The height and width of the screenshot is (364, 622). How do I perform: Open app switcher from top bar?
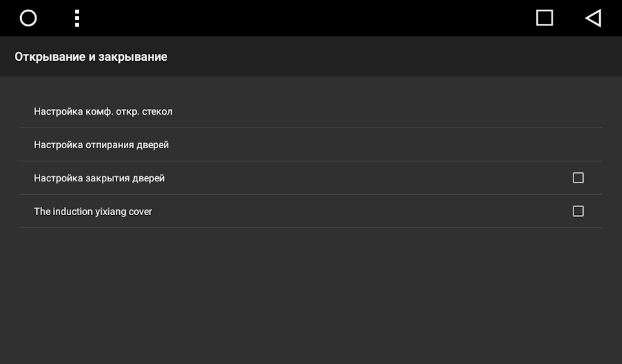coord(544,18)
